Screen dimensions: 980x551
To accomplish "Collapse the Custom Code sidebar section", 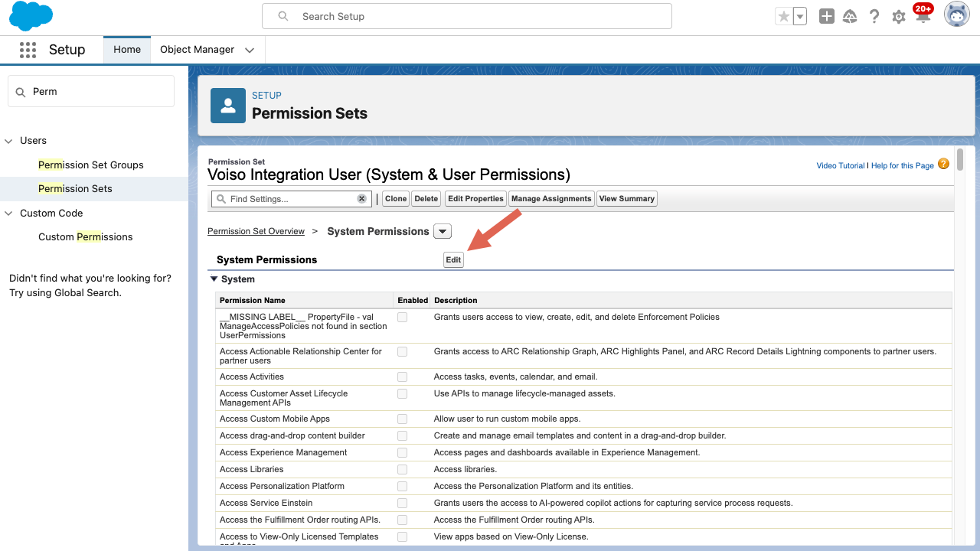I will pos(9,214).
